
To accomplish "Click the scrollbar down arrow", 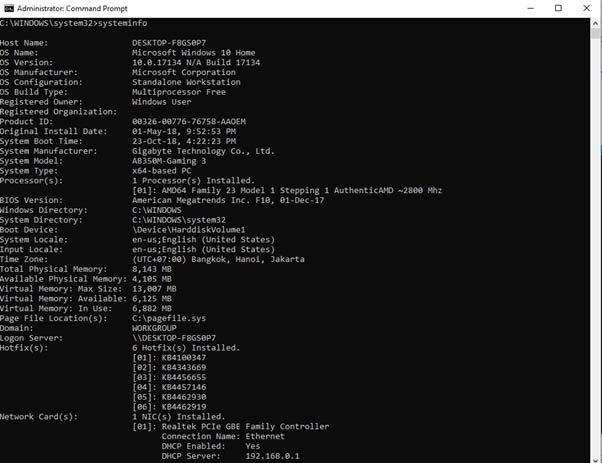I will coord(596,458).
